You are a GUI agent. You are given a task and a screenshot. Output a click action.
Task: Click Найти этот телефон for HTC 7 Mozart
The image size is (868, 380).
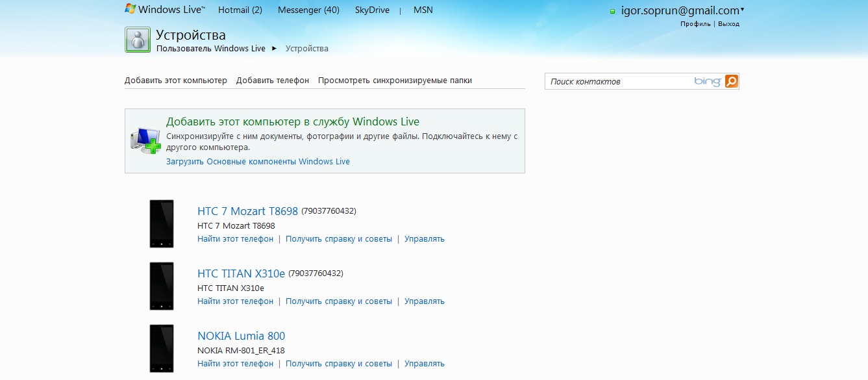point(235,239)
